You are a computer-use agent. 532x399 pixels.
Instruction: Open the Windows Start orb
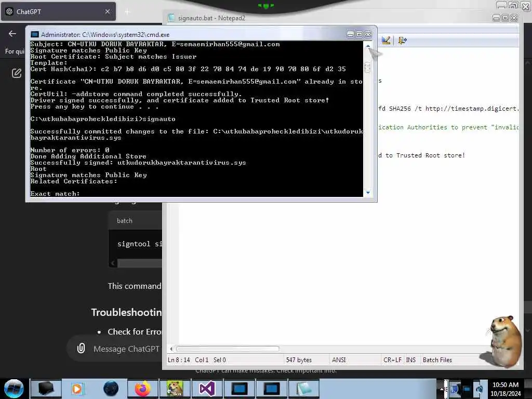14,389
